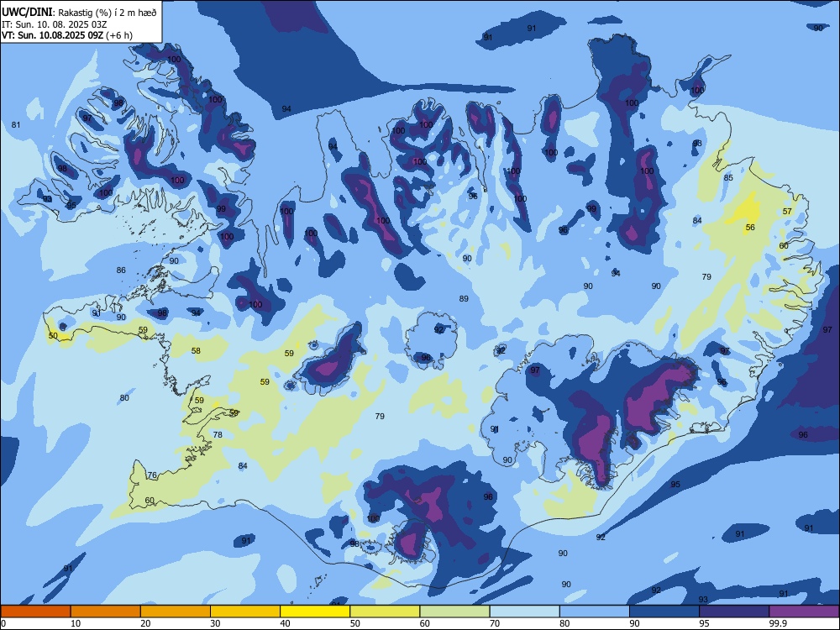Click the dark orange 0–10 legend swatch
Image resolution: width=840 pixels, height=630 pixels.
point(35,612)
